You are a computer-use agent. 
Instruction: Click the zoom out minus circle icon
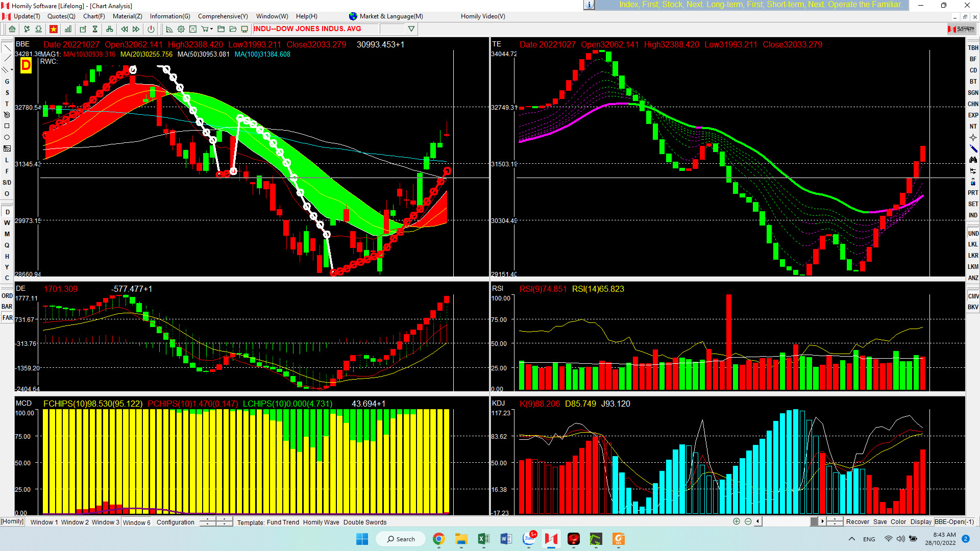748,521
